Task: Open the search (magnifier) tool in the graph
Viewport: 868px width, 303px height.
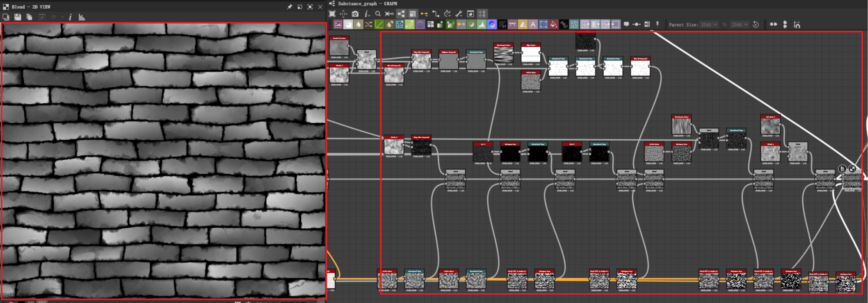Action: tap(378, 14)
